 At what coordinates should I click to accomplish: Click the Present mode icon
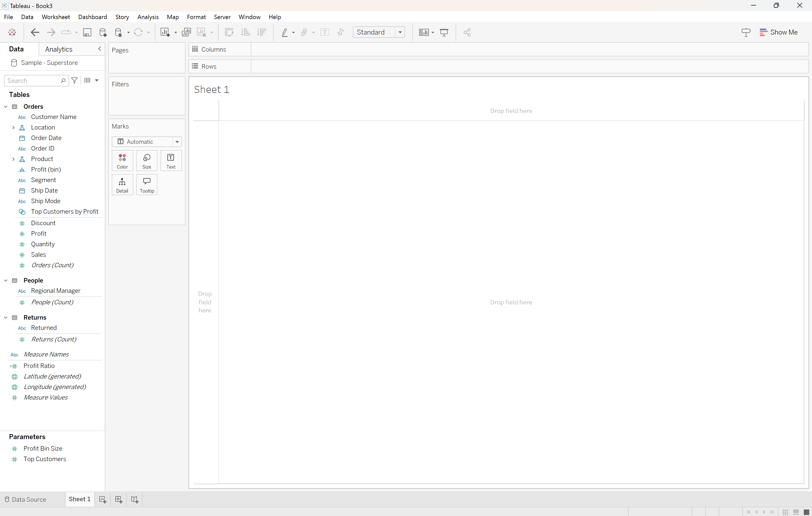pyautogui.click(x=444, y=32)
